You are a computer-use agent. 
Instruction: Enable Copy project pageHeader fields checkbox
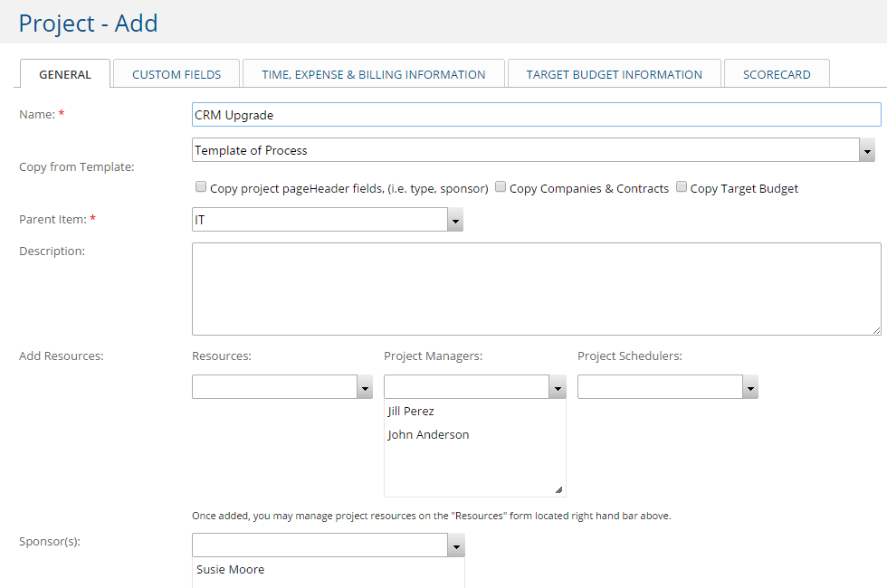click(200, 186)
